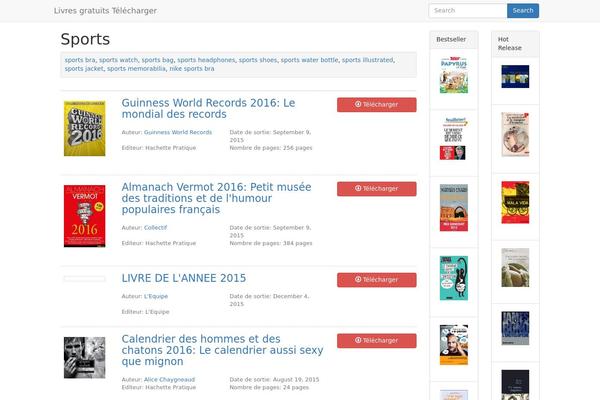
Task: Click the Bestseller panel heading
Action: pyautogui.click(x=451, y=39)
